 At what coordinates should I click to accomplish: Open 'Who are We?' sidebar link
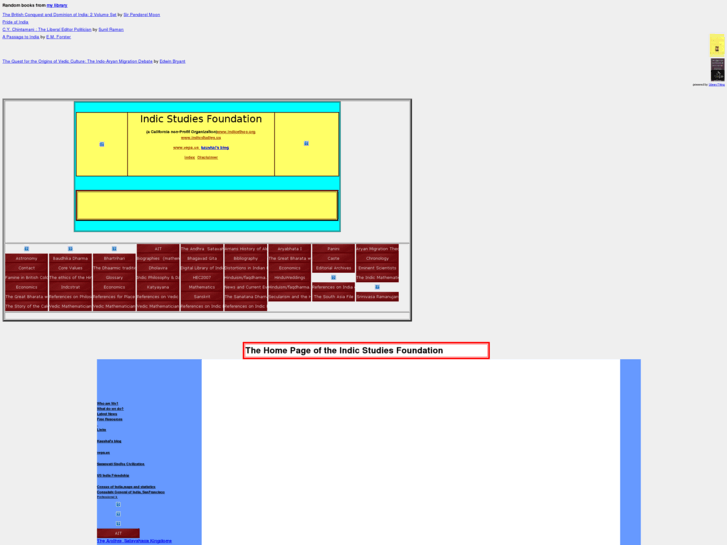coord(108,404)
